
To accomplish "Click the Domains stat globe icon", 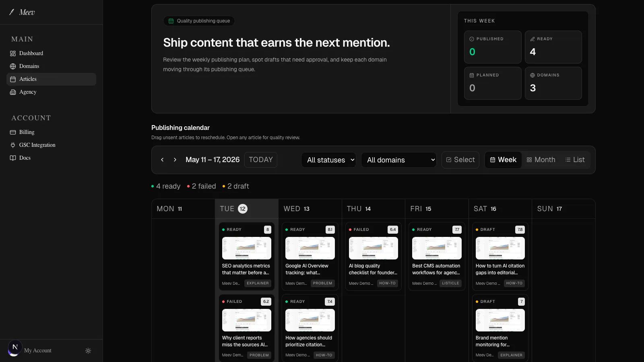I will (x=533, y=75).
